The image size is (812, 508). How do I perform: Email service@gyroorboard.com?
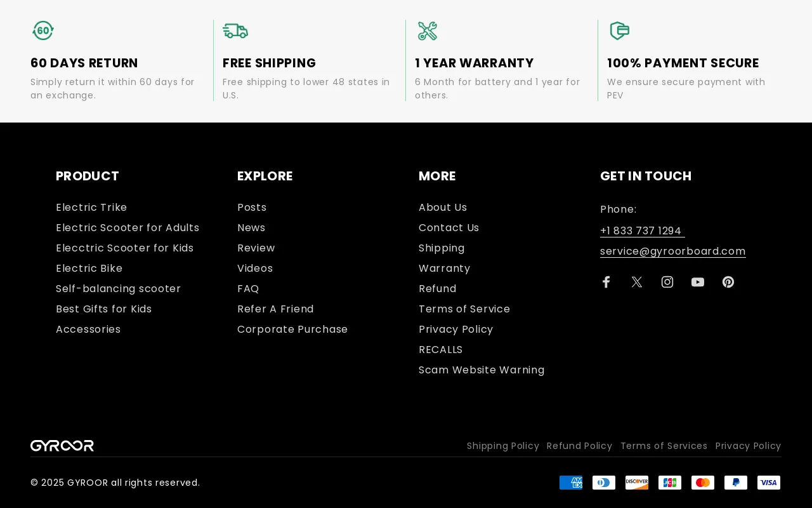[672, 251]
